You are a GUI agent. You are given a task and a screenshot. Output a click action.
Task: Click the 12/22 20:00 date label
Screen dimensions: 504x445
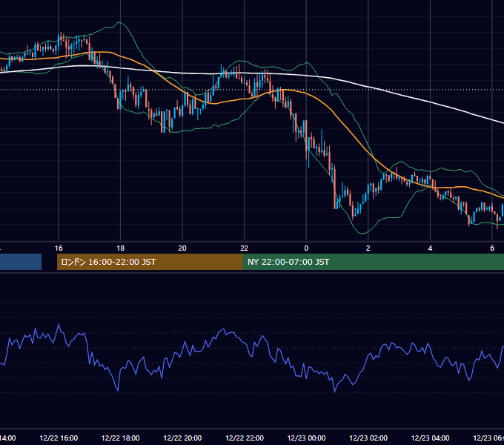coord(182,438)
